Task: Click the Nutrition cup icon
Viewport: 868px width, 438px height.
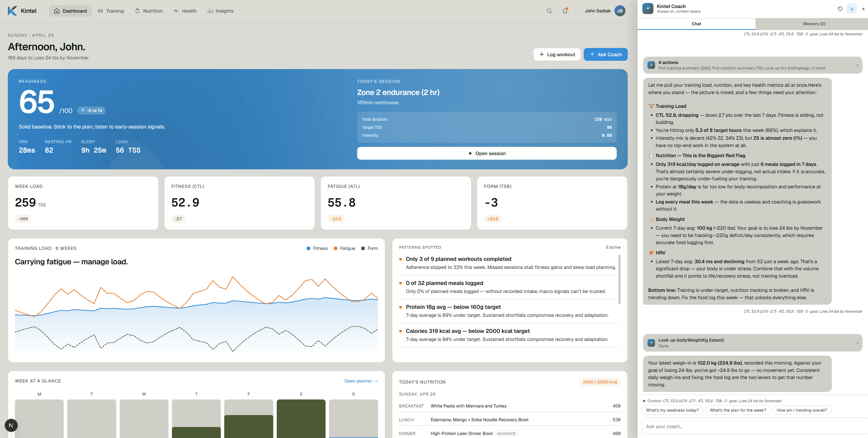Action: coord(138,11)
